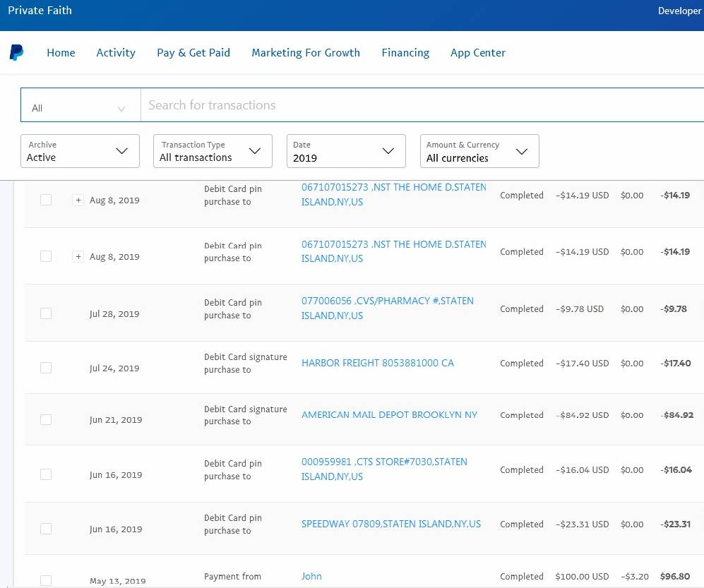Open SPEEDWAY 07809 transaction link
The width and height of the screenshot is (704, 588).
(391, 524)
